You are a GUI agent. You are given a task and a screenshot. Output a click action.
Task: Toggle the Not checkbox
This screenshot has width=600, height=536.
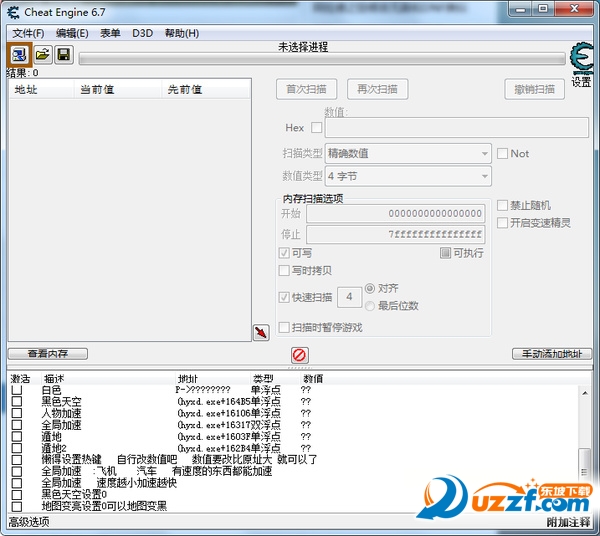click(502, 153)
